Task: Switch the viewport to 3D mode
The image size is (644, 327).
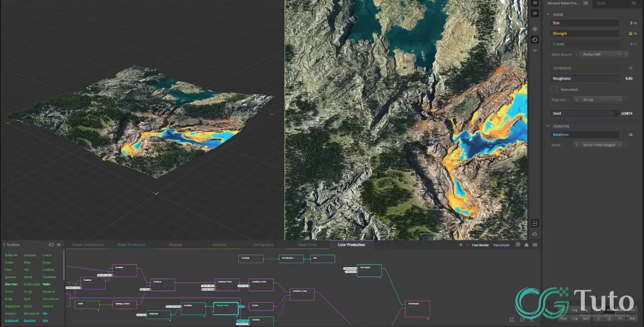Action: pyautogui.click(x=534, y=3)
